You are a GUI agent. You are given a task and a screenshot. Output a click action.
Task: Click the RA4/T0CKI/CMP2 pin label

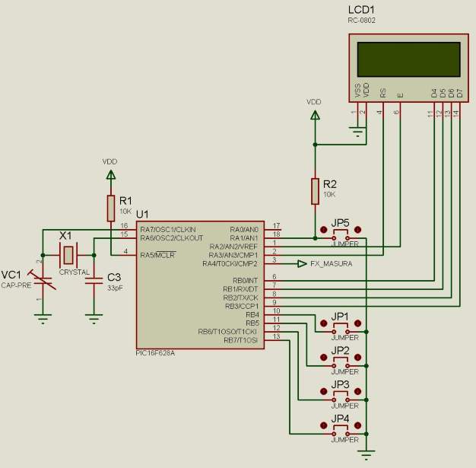click(230, 263)
